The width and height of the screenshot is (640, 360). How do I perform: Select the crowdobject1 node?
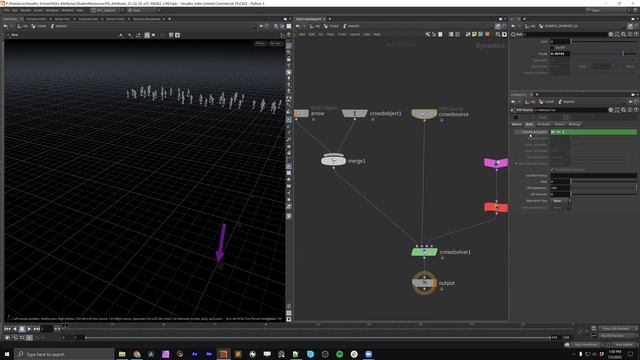point(354,113)
